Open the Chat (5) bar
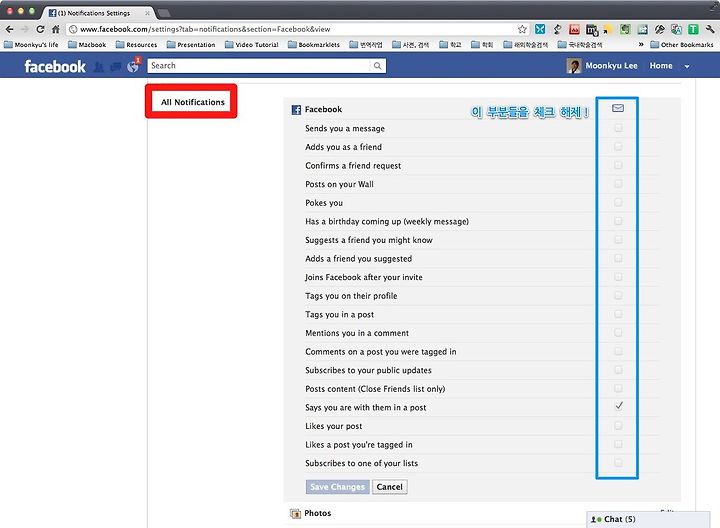The height and width of the screenshot is (528, 720). (648, 519)
